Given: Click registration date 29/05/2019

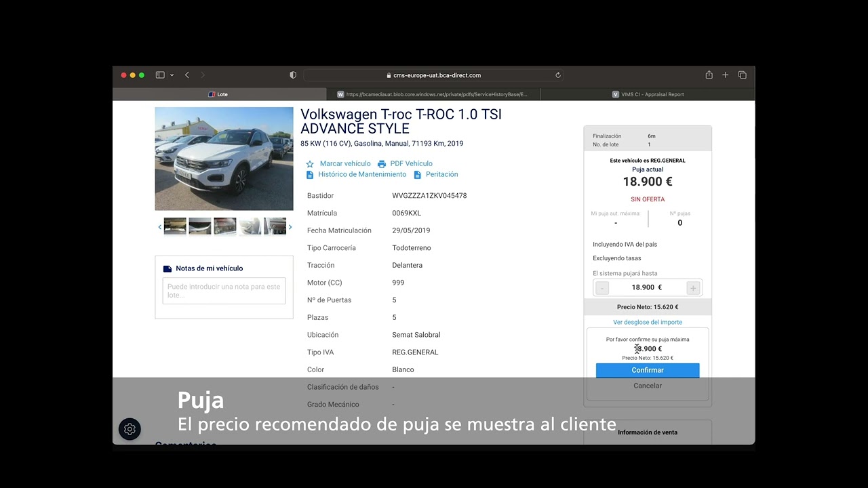Looking at the screenshot, I should [411, 230].
